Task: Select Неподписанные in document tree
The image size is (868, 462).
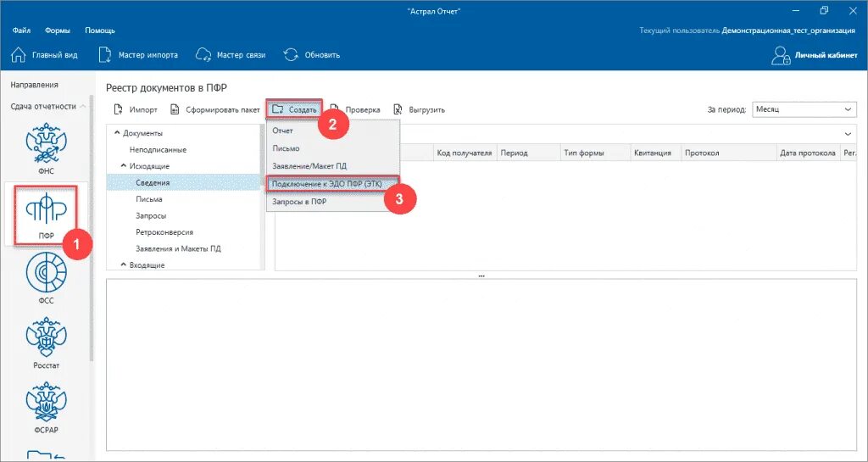Action: pos(158,149)
